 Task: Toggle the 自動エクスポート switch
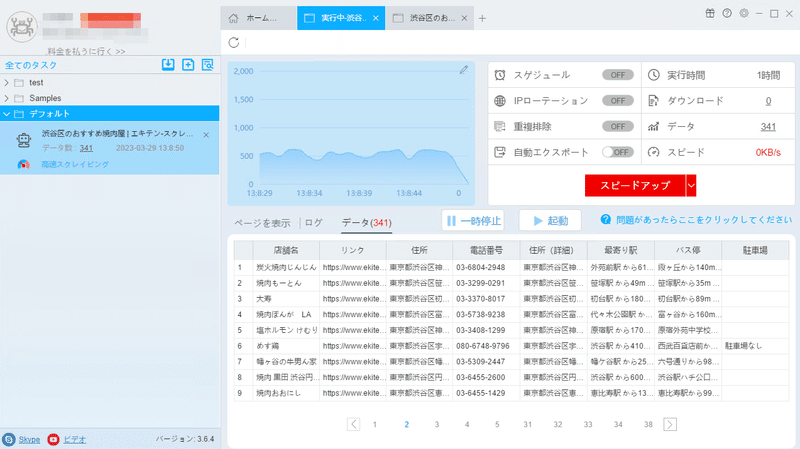[618, 152]
